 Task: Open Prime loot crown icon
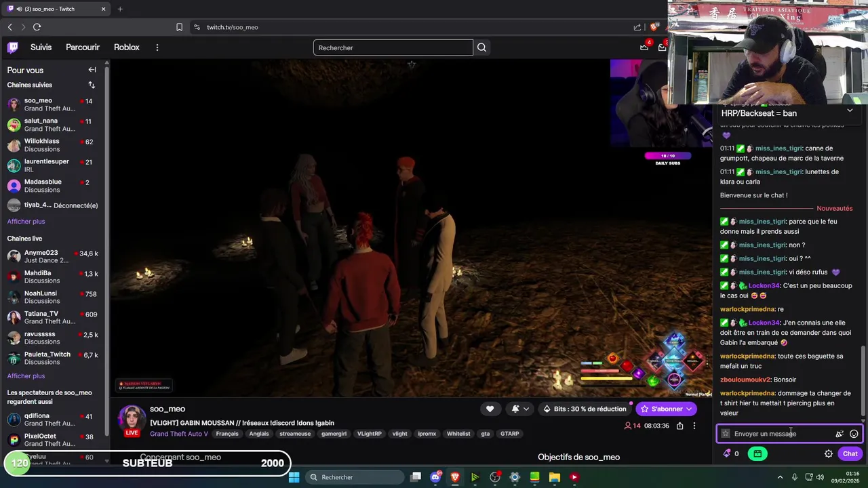644,47
